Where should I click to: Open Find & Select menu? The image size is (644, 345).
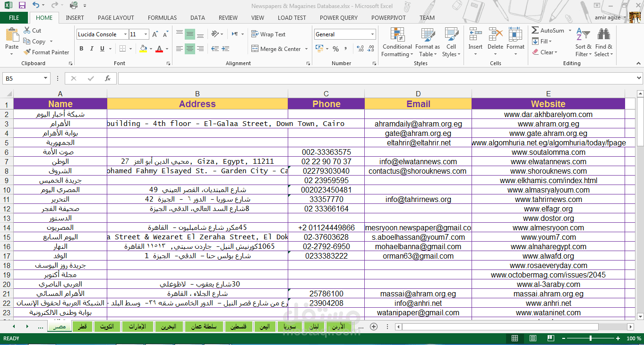coord(603,42)
